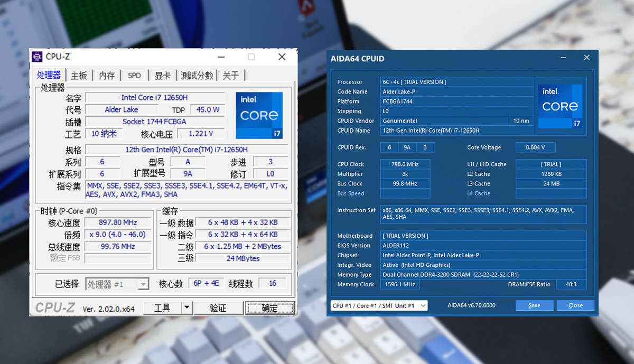Click the CPU-Z Ver. 2.02.0.x64 version label

click(x=109, y=309)
